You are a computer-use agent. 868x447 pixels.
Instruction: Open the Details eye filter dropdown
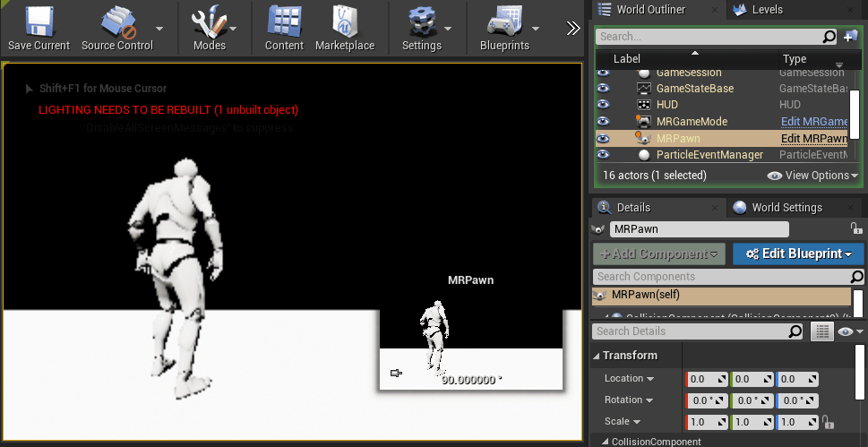851,331
